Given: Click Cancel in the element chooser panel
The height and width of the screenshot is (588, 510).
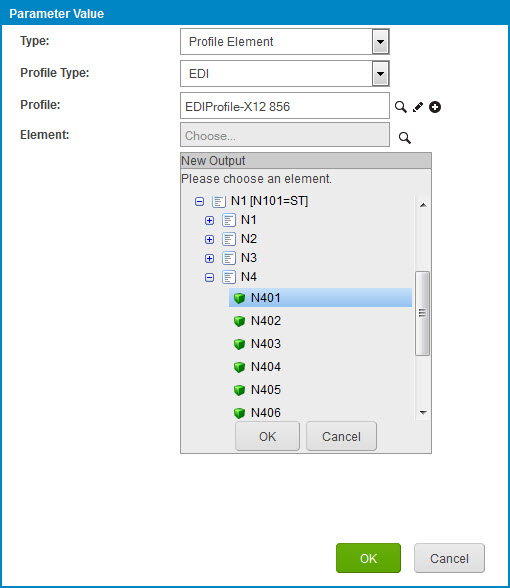Looking at the screenshot, I should [341, 436].
